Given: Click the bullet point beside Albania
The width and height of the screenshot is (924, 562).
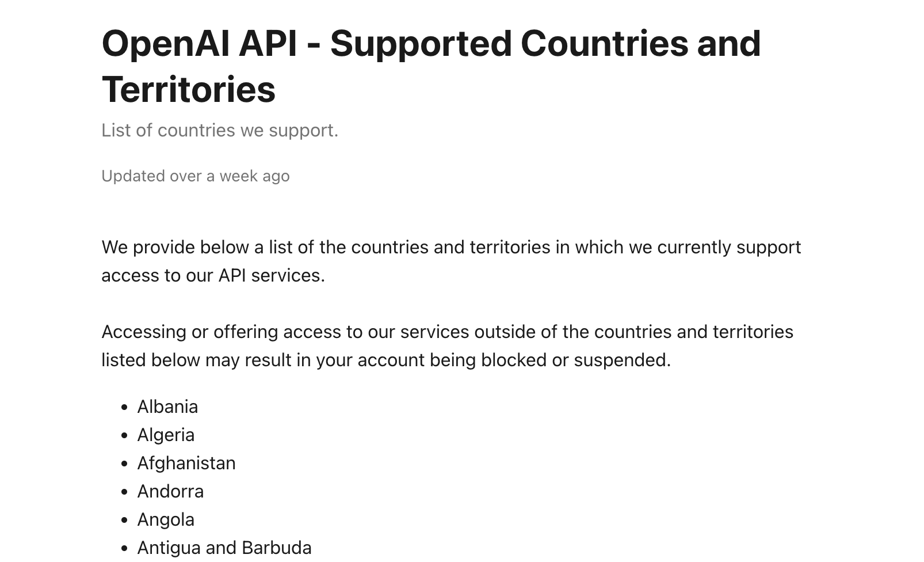Looking at the screenshot, I should pos(124,407).
